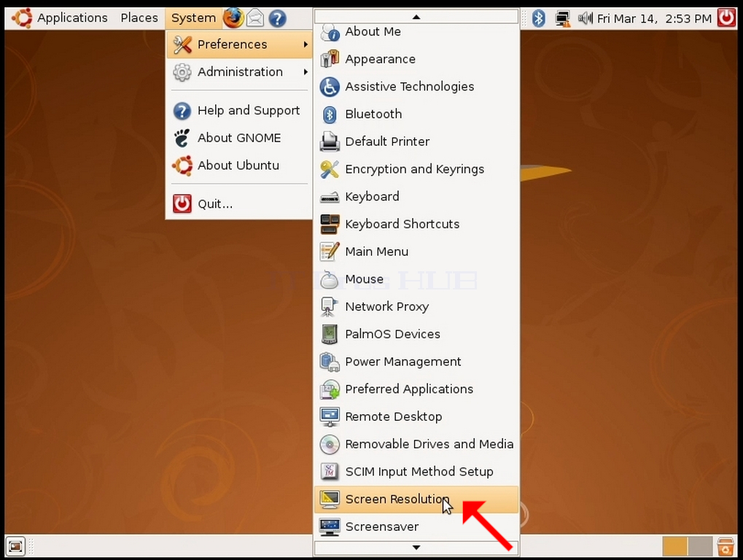Image resolution: width=743 pixels, height=560 pixels.
Task: Open Mouse preferences
Action: coord(416,279)
